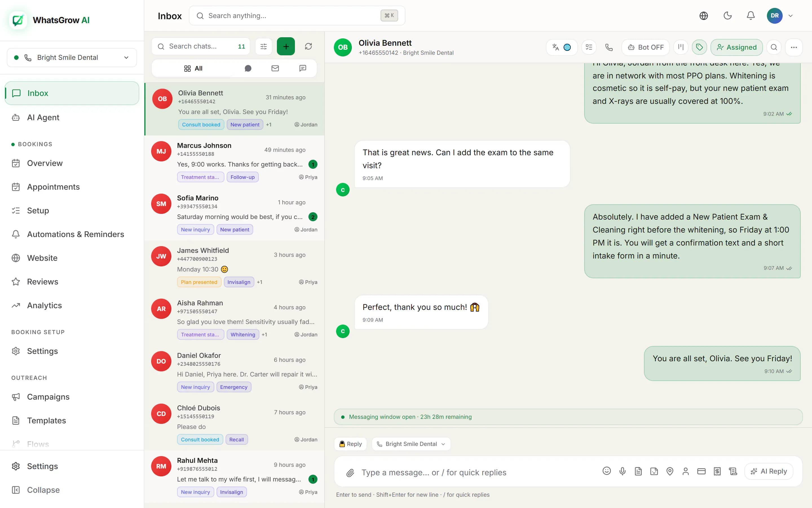812x508 pixels.
Task: Click the globe language icon in top bar
Action: (x=704, y=16)
